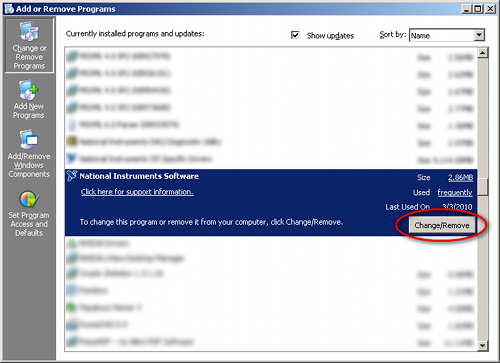Screen dimensions: 500x363
Task: Select the National Instruments Software row title
Action: pos(139,176)
